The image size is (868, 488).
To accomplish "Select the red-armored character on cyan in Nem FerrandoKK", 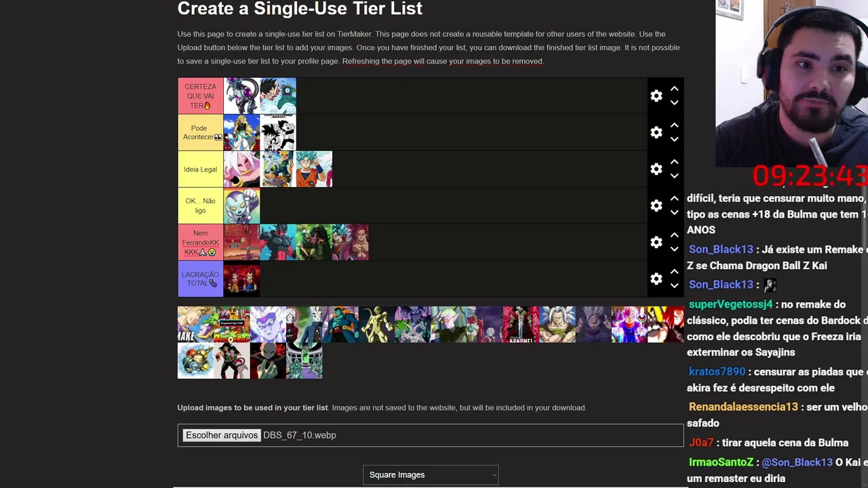I will [278, 243].
